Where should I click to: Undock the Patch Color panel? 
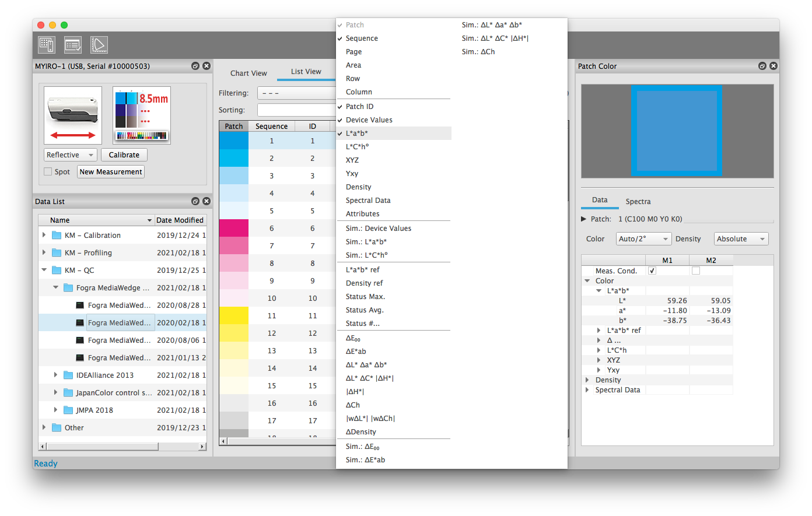point(762,66)
